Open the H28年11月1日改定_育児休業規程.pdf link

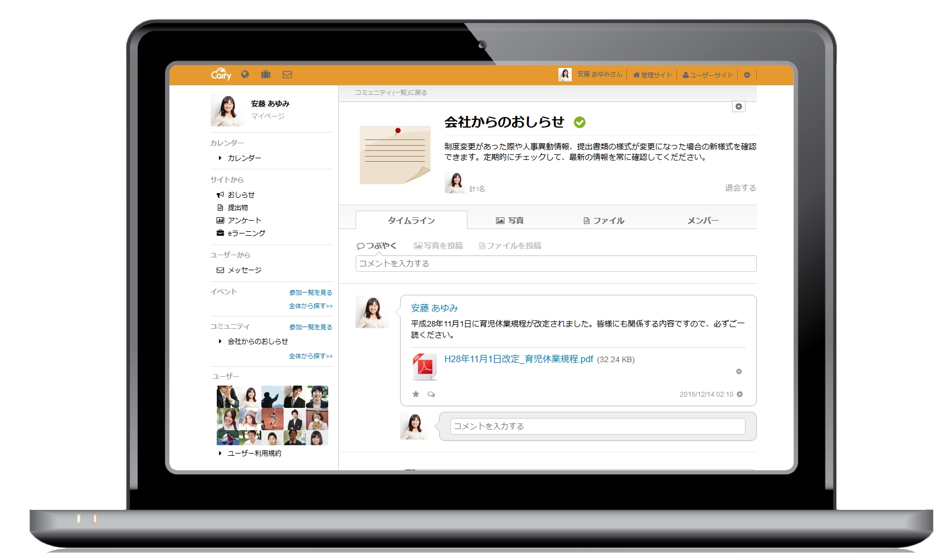pyautogui.click(x=519, y=359)
